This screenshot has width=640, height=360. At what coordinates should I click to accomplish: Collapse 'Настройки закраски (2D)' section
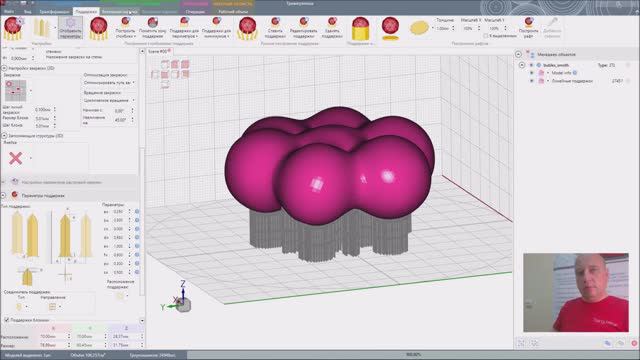[4, 68]
